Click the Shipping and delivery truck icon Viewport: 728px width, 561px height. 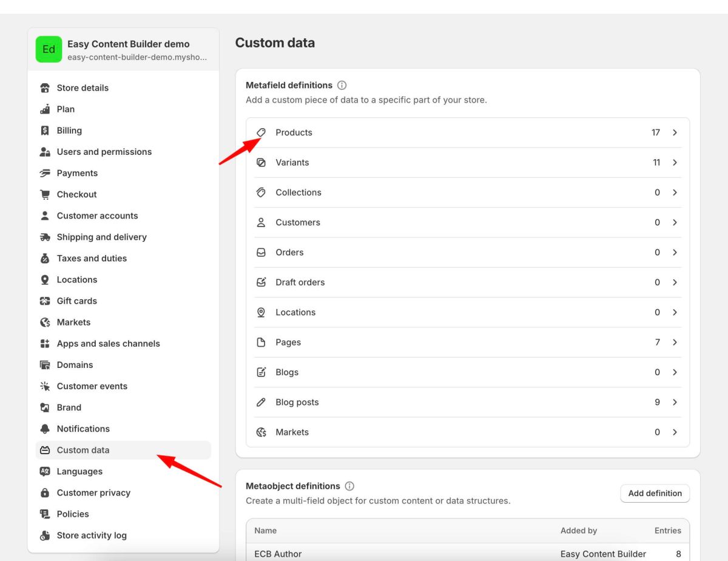click(x=45, y=237)
